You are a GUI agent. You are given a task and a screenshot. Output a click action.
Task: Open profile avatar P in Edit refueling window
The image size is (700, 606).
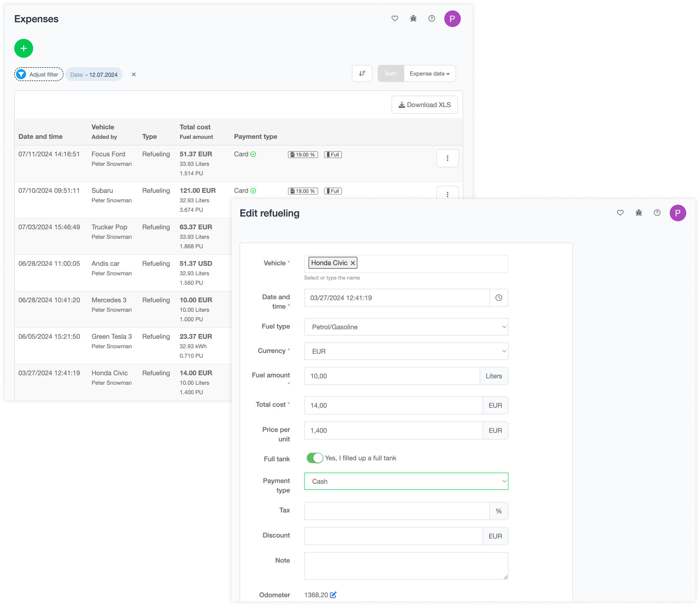[678, 213]
